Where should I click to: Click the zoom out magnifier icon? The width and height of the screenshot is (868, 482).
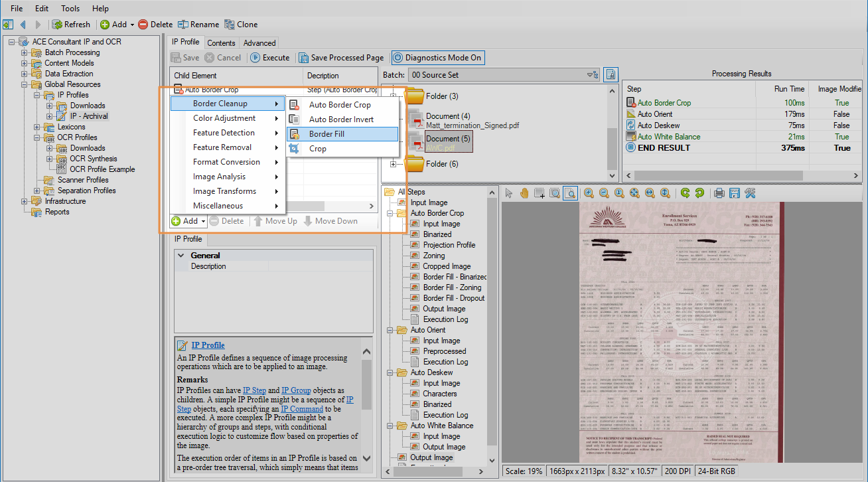pyautogui.click(x=604, y=193)
